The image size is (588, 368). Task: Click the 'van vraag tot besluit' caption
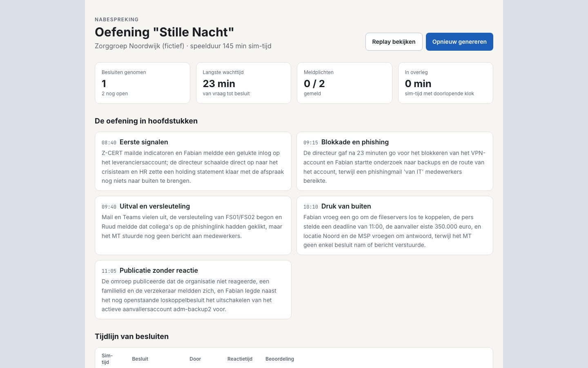click(226, 94)
